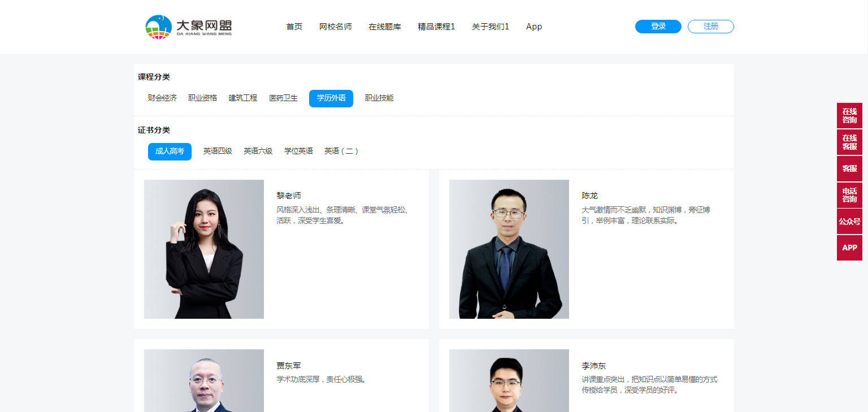Open 精品课程1 navigation item

coord(436,27)
